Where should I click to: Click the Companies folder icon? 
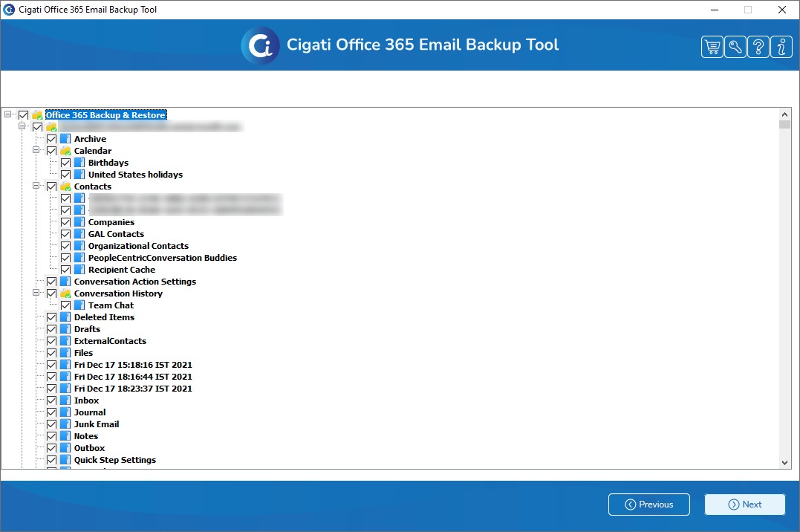coord(79,222)
